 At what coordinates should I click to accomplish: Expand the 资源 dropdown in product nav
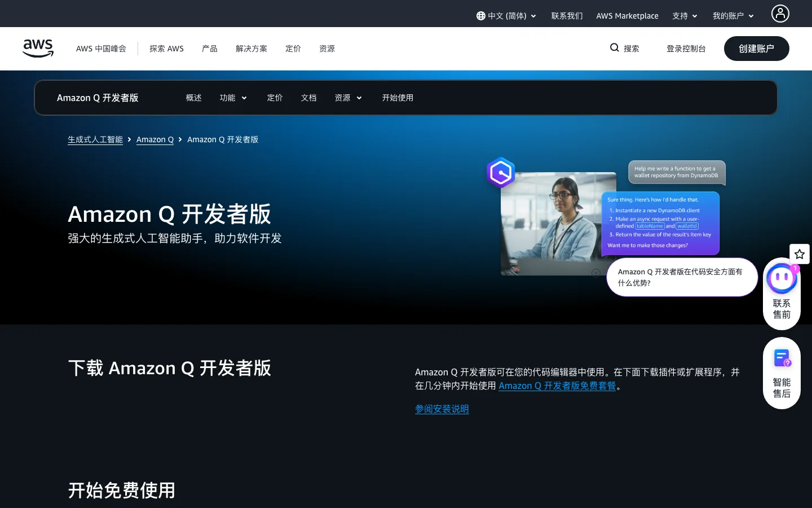click(348, 98)
